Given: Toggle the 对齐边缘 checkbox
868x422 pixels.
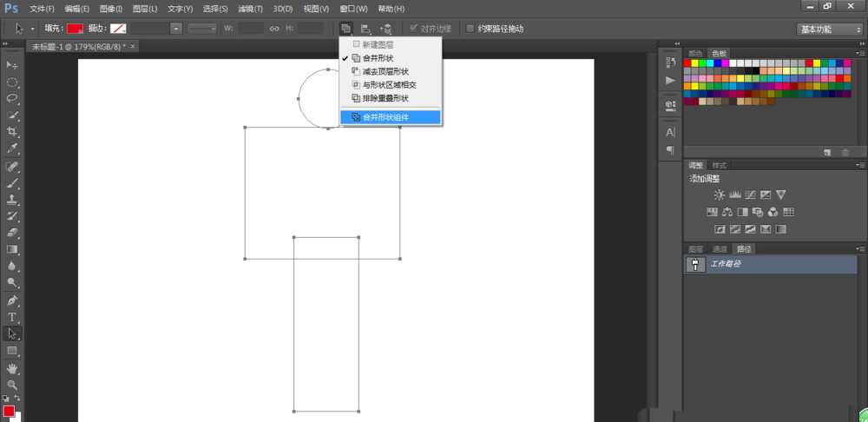Looking at the screenshot, I should [414, 29].
